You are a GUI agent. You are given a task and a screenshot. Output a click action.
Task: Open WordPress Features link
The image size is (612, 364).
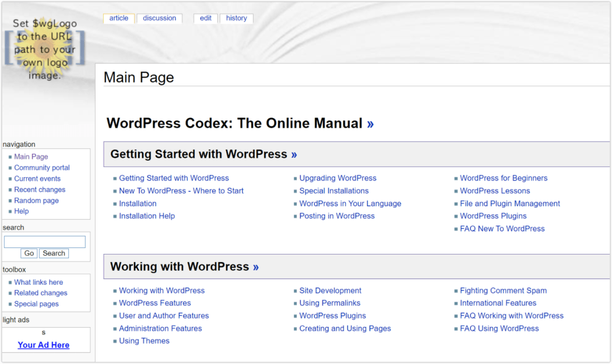(x=155, y=303)
